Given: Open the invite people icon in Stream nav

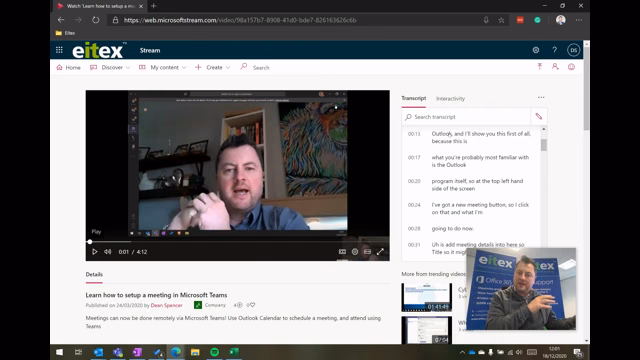Looking at the screenshot, I should tap(555, 67).
